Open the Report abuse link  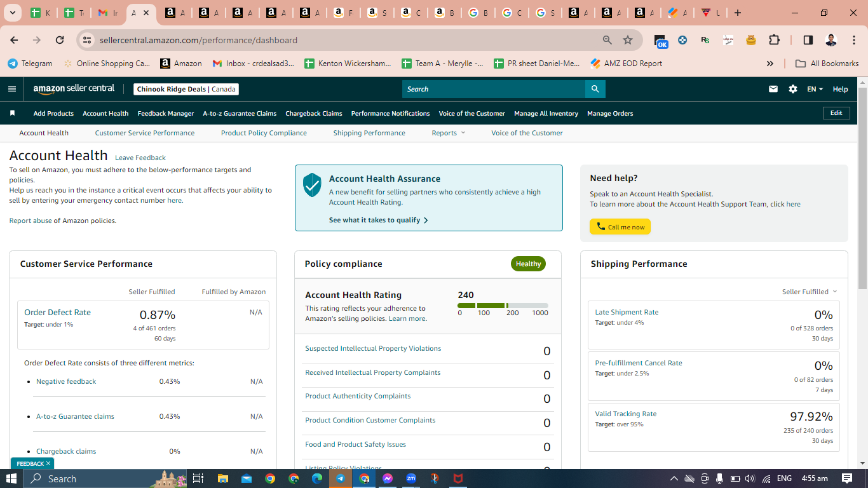(31, 220)
